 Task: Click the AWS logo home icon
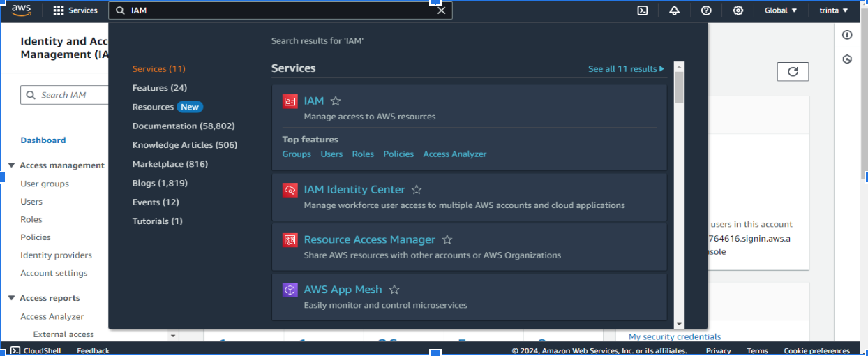point(21,10)
